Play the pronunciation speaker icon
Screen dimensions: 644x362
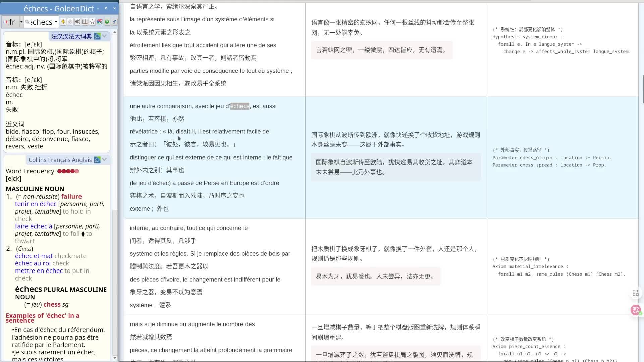pos(77,22)
